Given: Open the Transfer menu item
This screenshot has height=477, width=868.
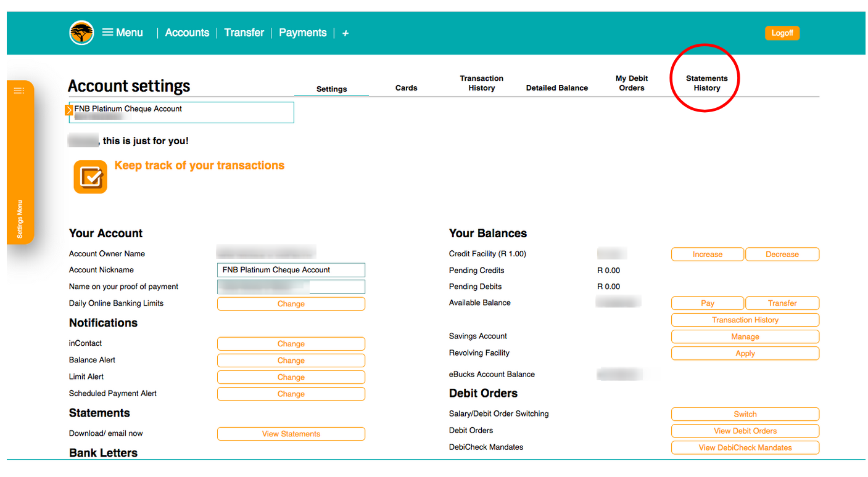Looking at the screenshot, I should [x=244, y=33].
